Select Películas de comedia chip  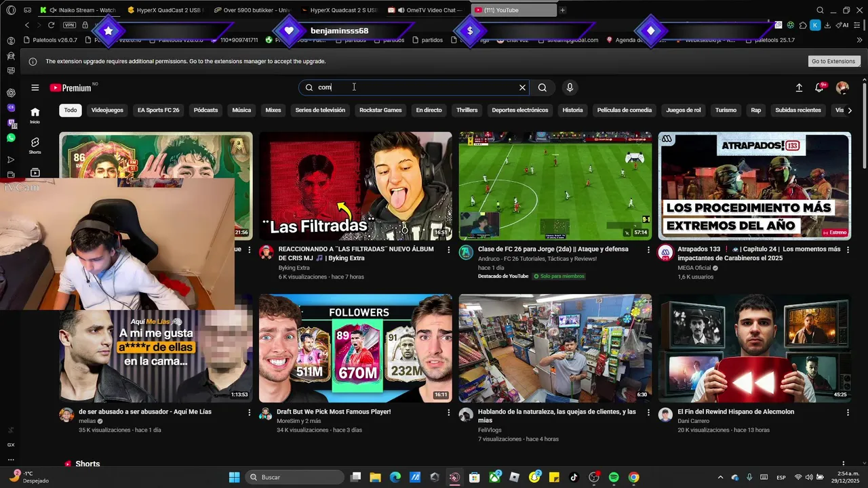tap(625, 110)
